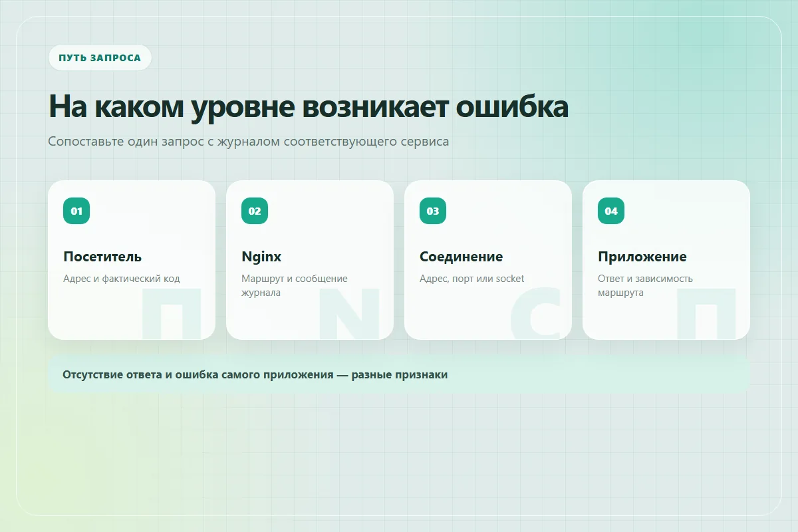The height and width of the screenshot is (532, 798).
Task: Click the text Адрес, порт или socket
Action: tap(472, 279)
